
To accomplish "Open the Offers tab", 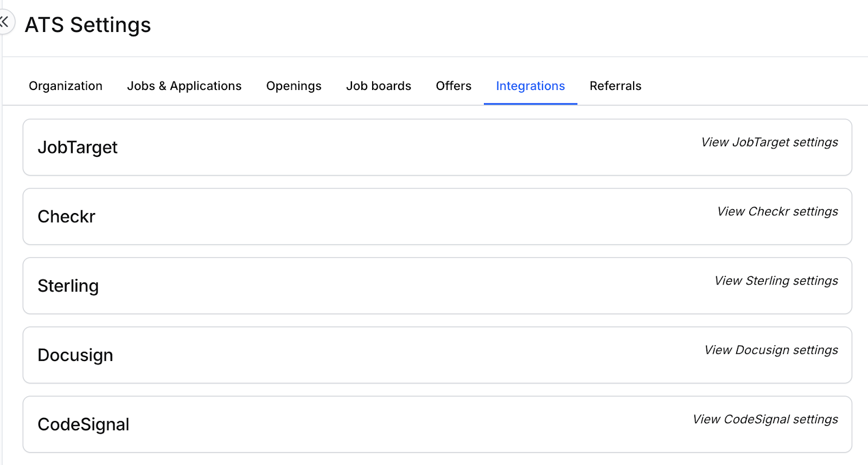I will point(454,86).
